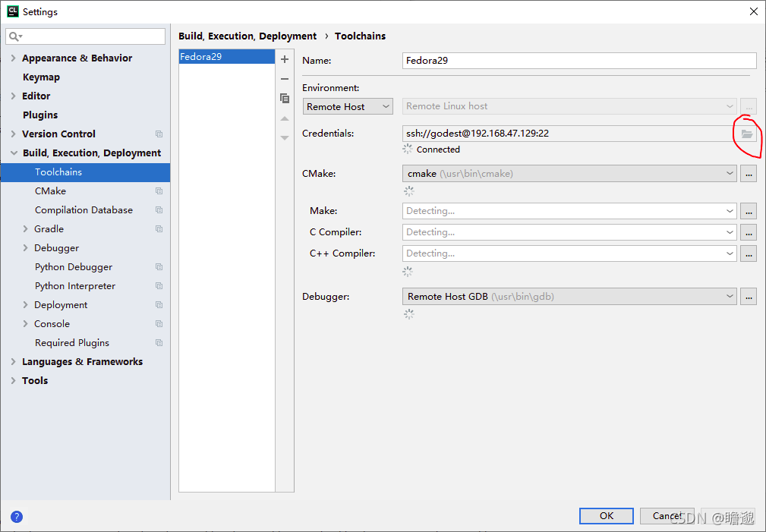Open the Remote Linux host dropdown
The width and height of the screenshot is (766, 532).
pos(569,106)
